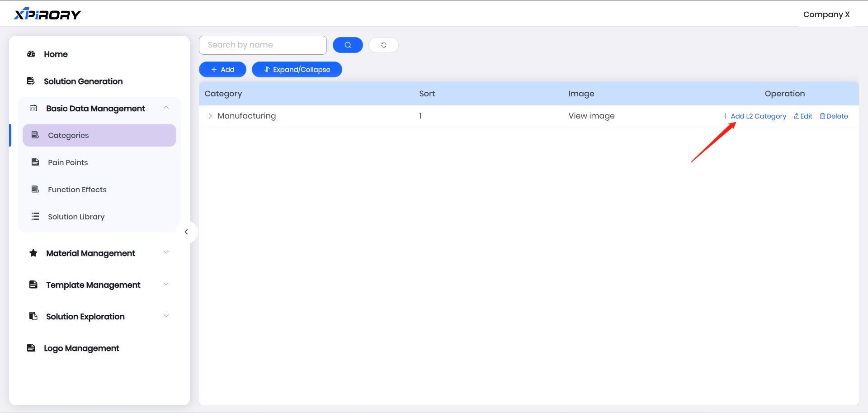This screenshot has width=868, height=413.
Task: Expand the Template Management submenu
Action: 166,285
